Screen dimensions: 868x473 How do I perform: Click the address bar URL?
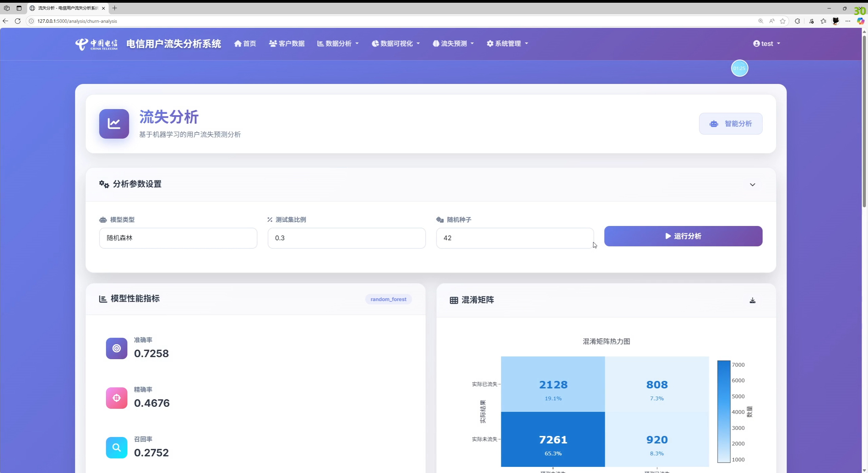click(x=77, y=21)
